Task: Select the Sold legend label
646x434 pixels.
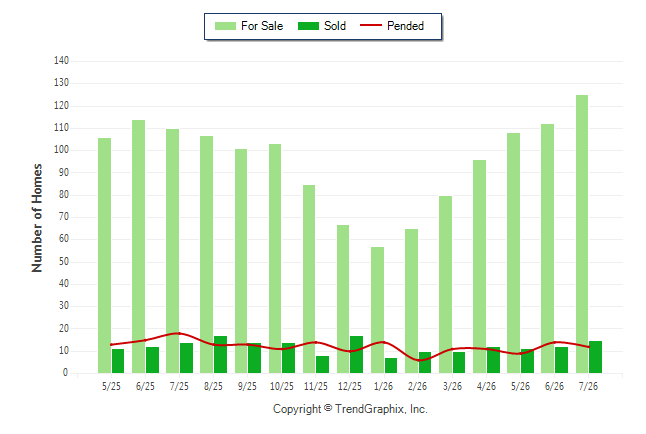Action: pyautogui.click(x=335, y=26)
